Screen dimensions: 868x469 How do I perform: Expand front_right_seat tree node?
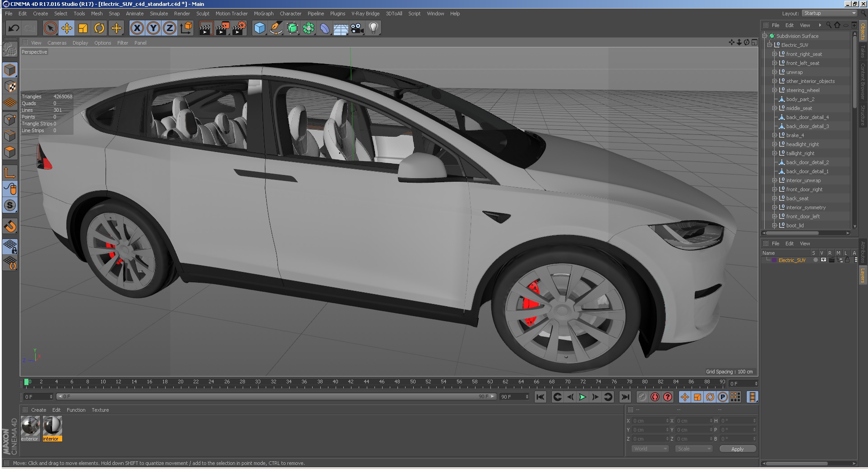coord(775,54)
